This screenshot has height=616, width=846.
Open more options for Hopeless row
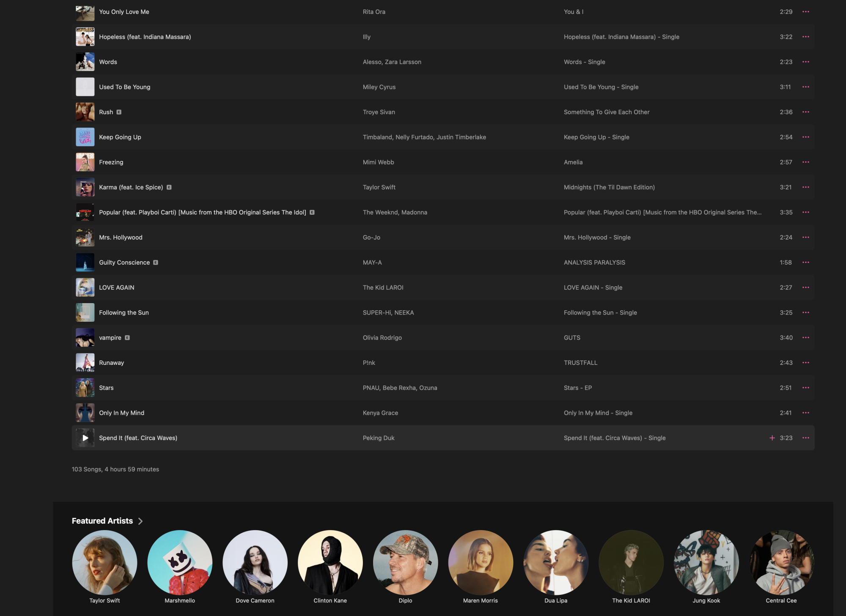pyautogui.click(x=805, y=37)
